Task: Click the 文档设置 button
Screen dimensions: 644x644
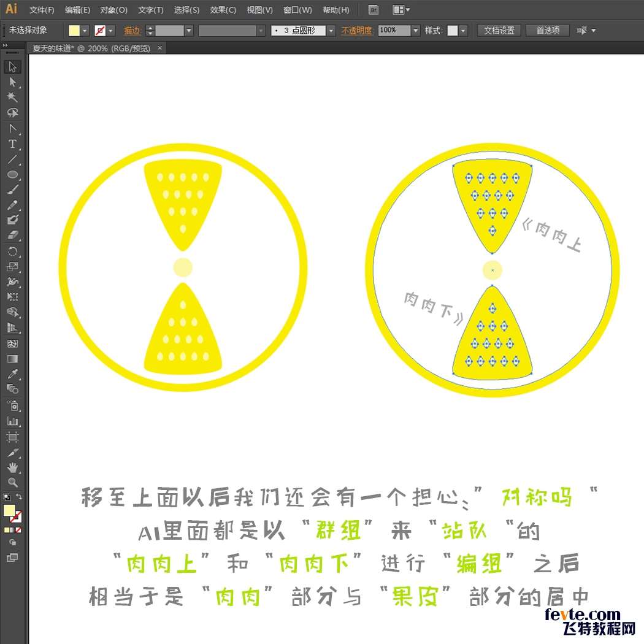Action: (x=499, y=30)
